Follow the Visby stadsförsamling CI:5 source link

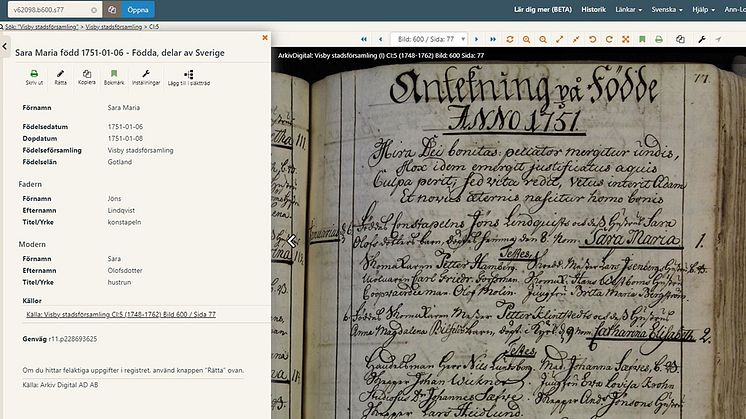point(120,312)
